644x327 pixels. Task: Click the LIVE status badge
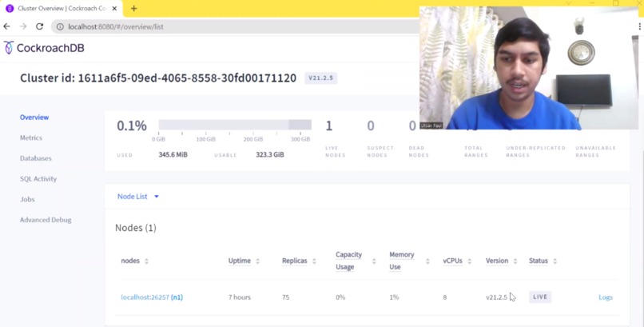pyautogui.click(x=539, y=297)
